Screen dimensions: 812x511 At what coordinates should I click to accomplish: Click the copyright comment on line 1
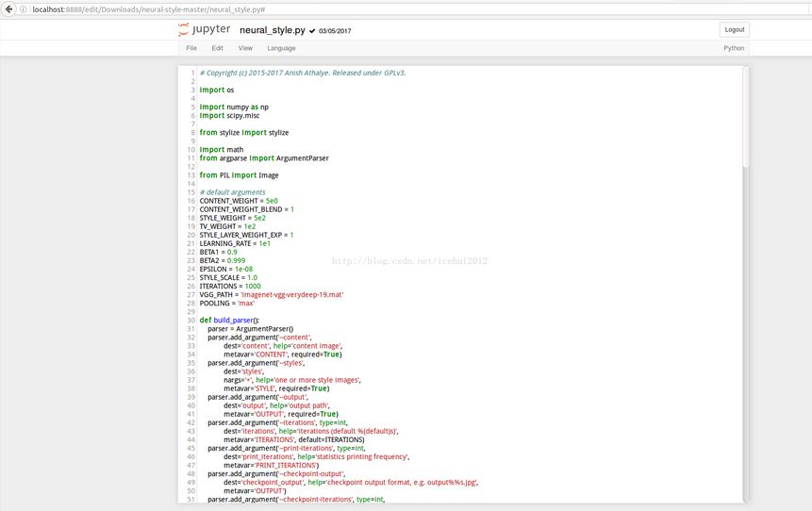302,73
